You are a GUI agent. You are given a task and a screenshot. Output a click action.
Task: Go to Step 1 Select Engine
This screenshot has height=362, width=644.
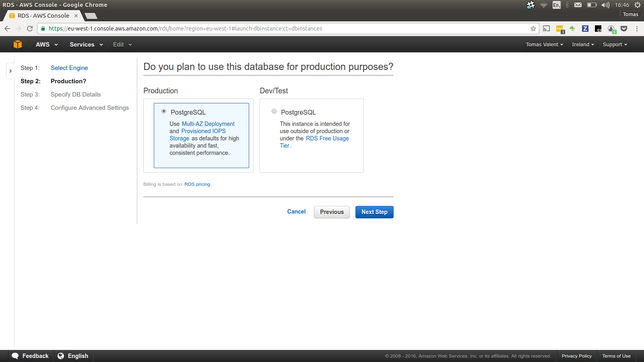point(69,68)
